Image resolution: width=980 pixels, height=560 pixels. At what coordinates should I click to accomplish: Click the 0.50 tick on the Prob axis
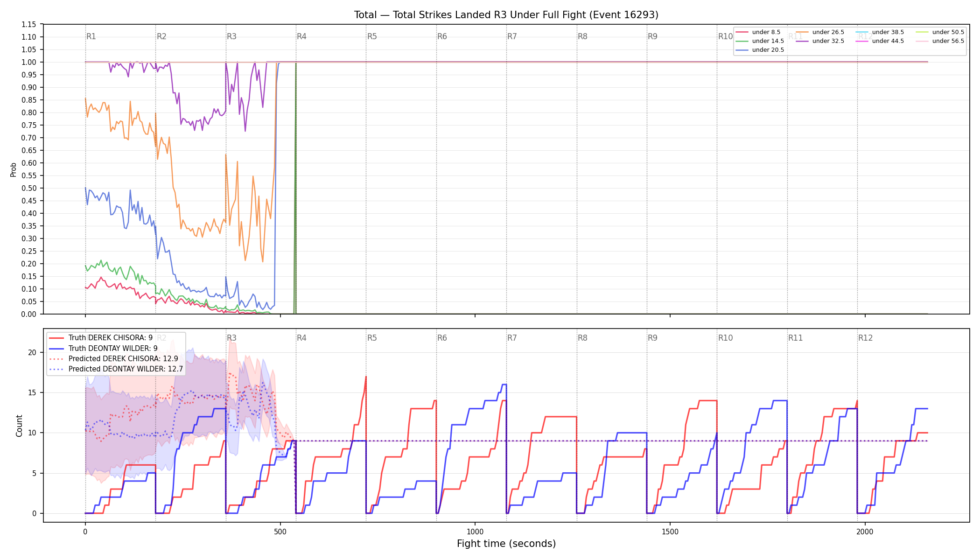click(29, 188)
